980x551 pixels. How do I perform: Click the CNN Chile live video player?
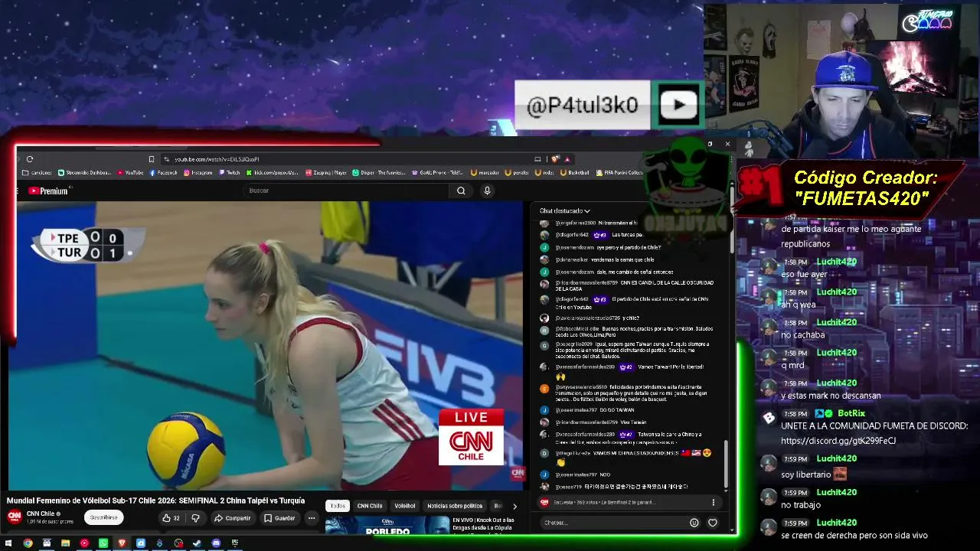pos(265,345)
